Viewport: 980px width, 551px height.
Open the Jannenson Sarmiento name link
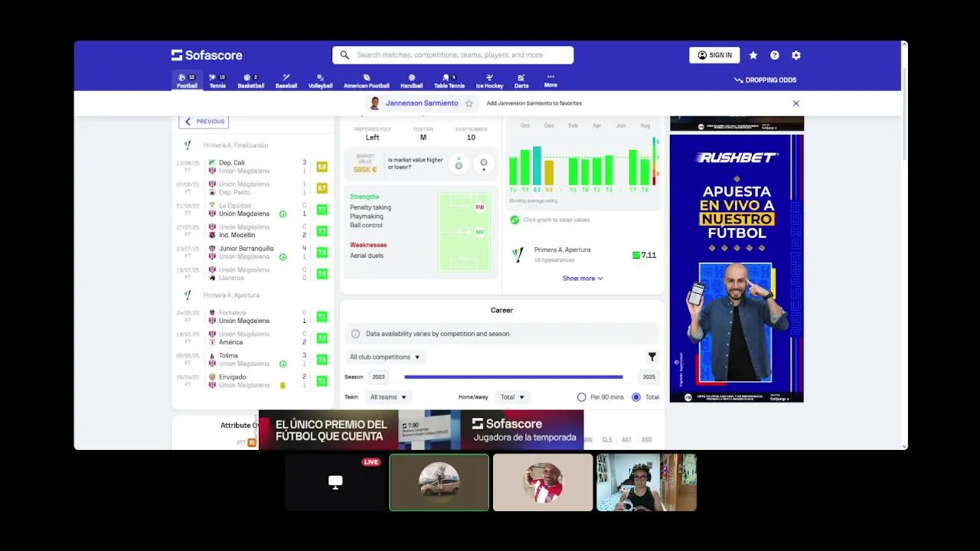coord(422,103)
